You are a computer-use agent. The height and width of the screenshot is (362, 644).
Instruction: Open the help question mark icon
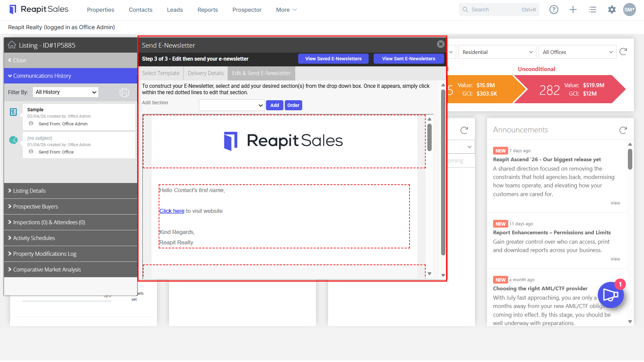(554, 10)
